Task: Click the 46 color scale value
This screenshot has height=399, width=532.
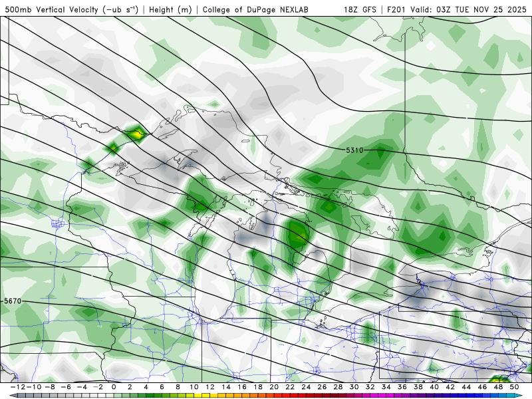Action: pyautogui.click(x=482, y=387)
